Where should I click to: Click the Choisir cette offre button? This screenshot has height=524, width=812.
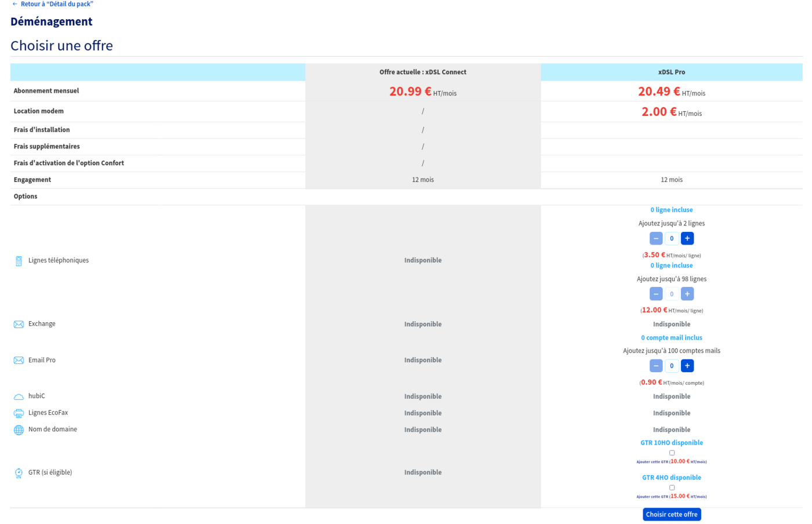(672, 515)
